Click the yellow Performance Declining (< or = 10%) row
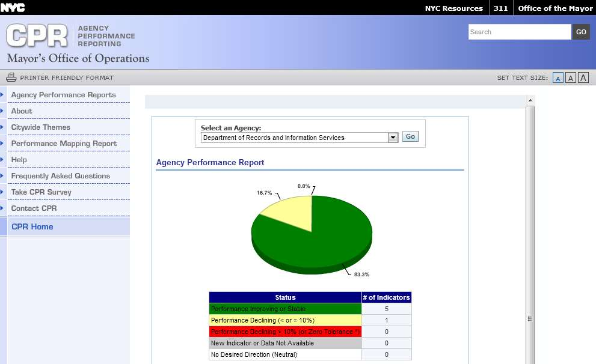 point(285,320)
